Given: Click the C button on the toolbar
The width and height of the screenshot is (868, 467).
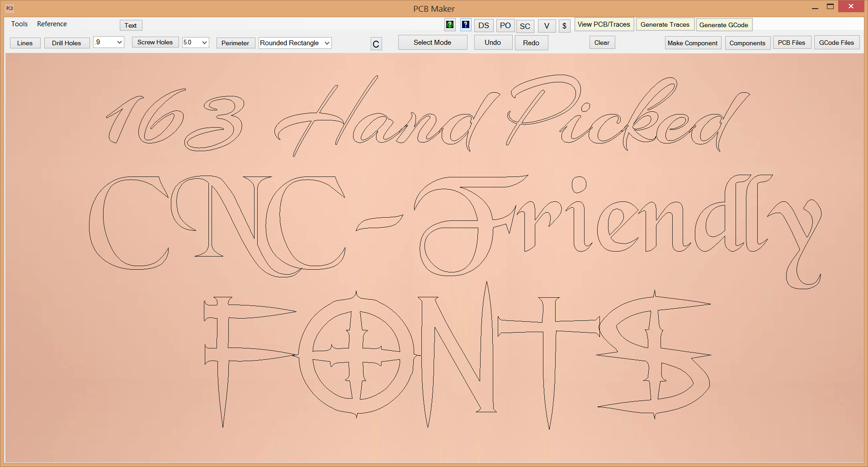Looking at the screenshot, I should (376, 44).
